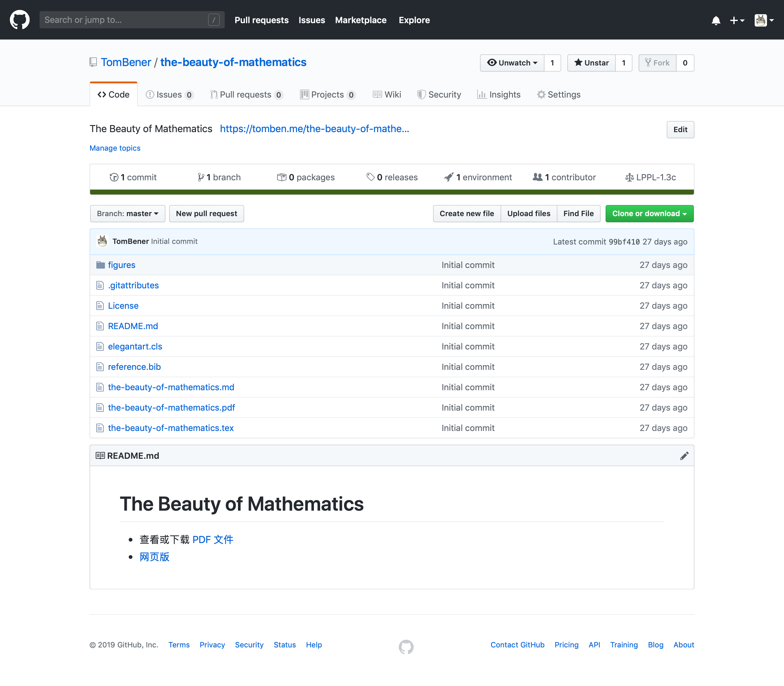Open Explore in the header
784x686 pixels.
pos(414,20)
